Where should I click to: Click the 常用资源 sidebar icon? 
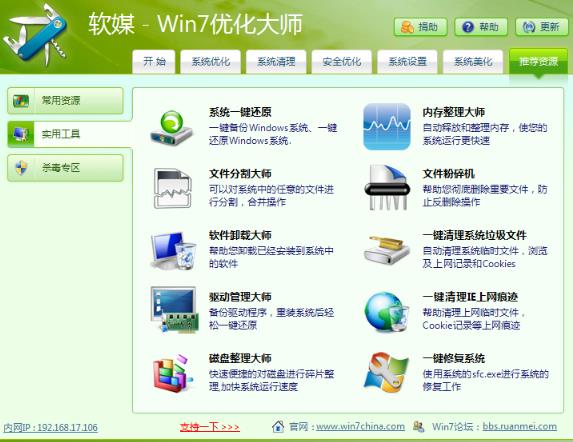(x=21, y=100)
